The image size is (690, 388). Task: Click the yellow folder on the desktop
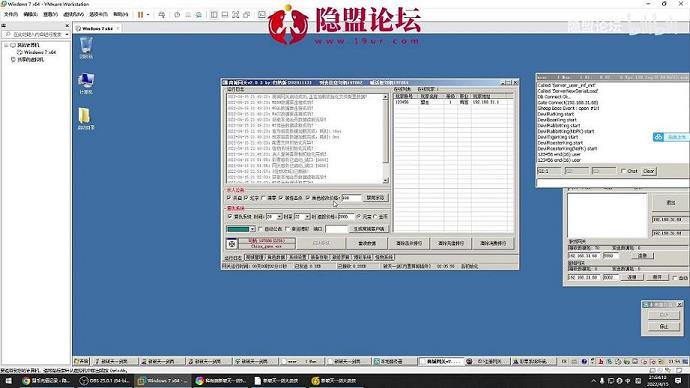tap(85, 118)
